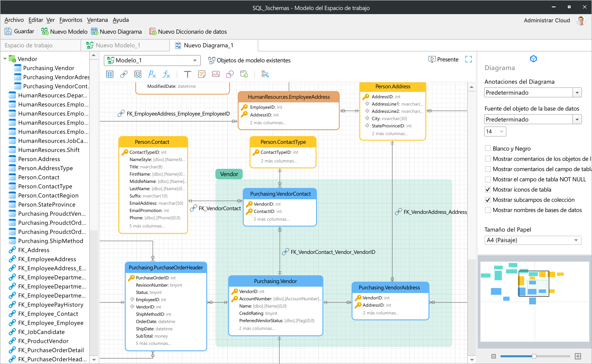Select the Purchasing.Vendor table header
The height and width of the screenshot is (364, 592).
276,281
